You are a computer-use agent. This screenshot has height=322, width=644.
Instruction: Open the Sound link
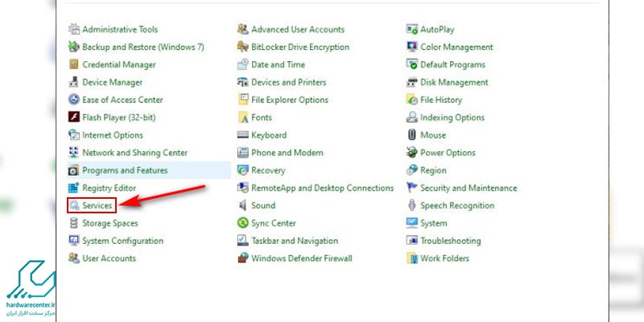point(263,205)
